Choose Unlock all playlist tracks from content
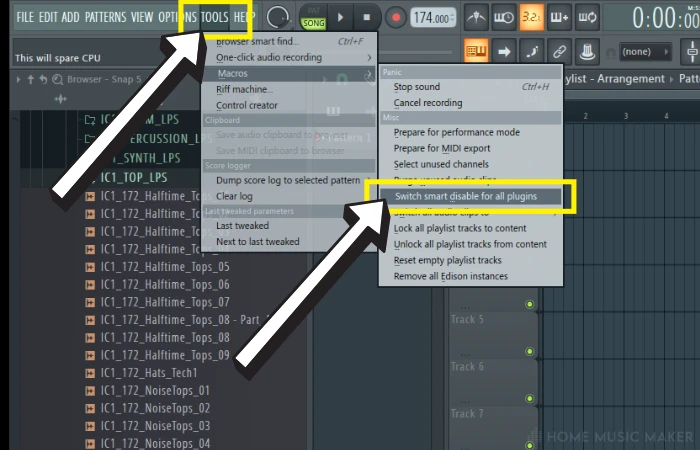This screenshot has width=700, height=450. (x=471, y=245)
